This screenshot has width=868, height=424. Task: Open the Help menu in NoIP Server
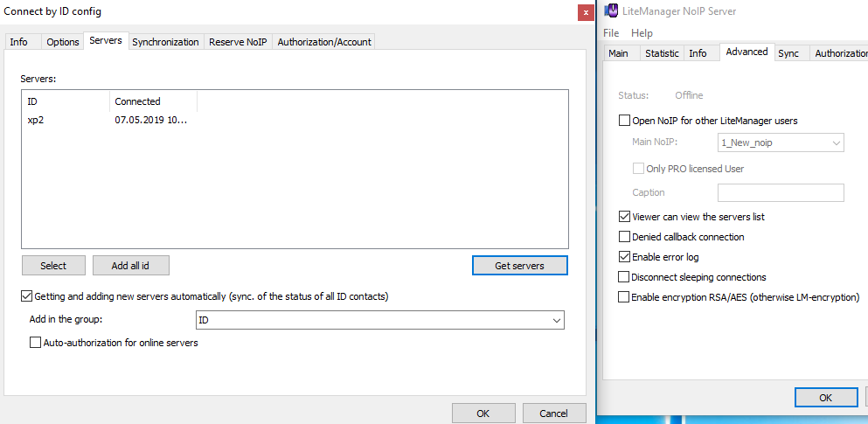click(642, 33)
